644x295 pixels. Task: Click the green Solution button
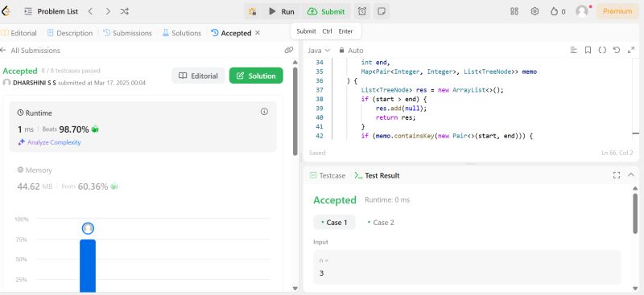[256, 76]
